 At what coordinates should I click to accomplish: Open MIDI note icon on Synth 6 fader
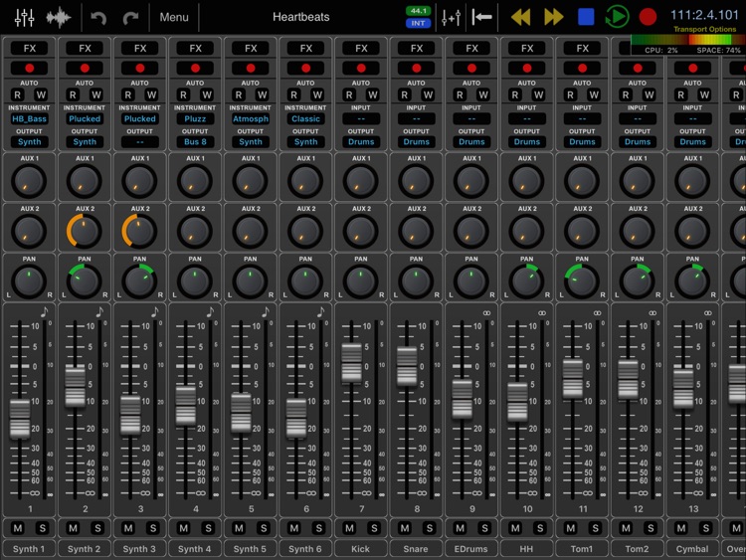click(320, 312)
